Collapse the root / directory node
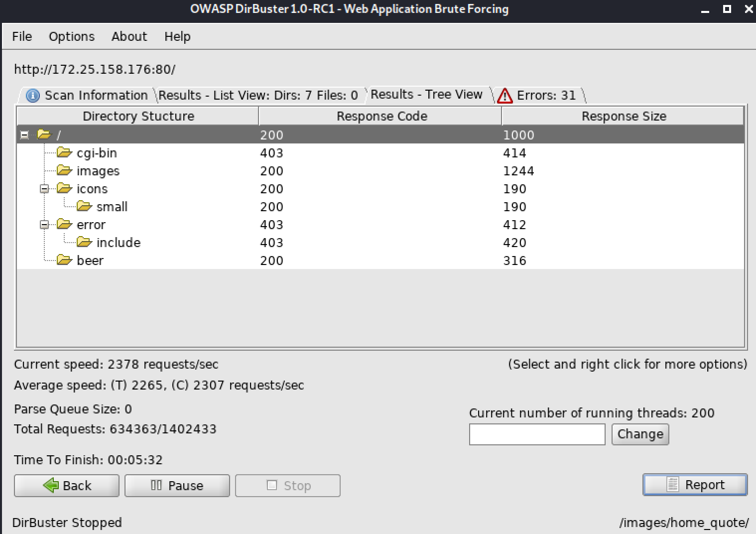The image size is (756, 534). click(x=24, y=134)
